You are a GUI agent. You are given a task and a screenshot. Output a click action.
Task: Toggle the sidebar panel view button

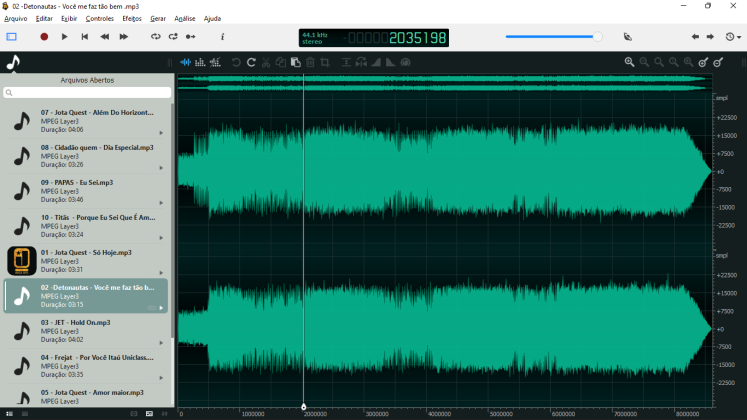tap(11, 37)
